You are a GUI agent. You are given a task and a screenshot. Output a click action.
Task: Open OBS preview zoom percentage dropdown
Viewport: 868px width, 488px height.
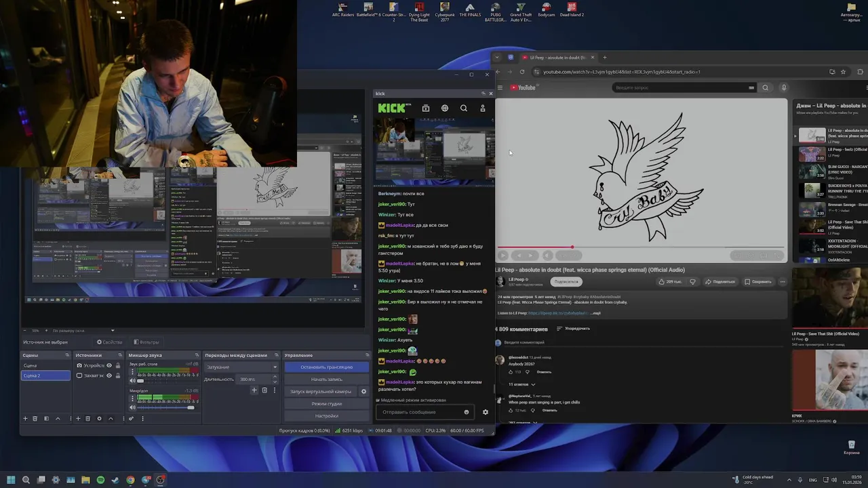(113, 330)
